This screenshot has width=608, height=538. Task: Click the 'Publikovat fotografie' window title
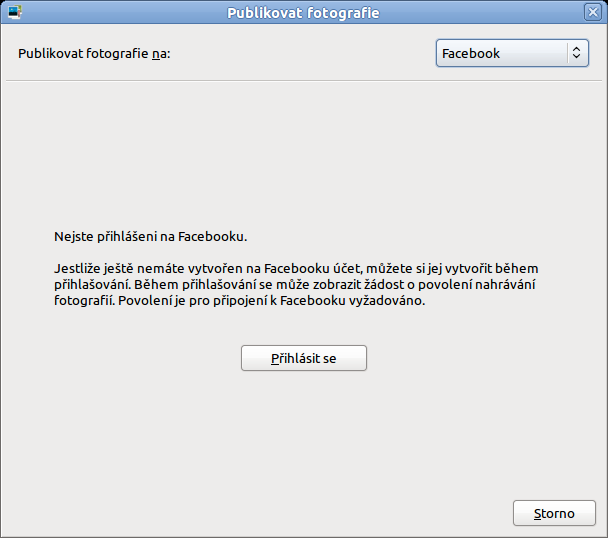(x=303, y=13)
